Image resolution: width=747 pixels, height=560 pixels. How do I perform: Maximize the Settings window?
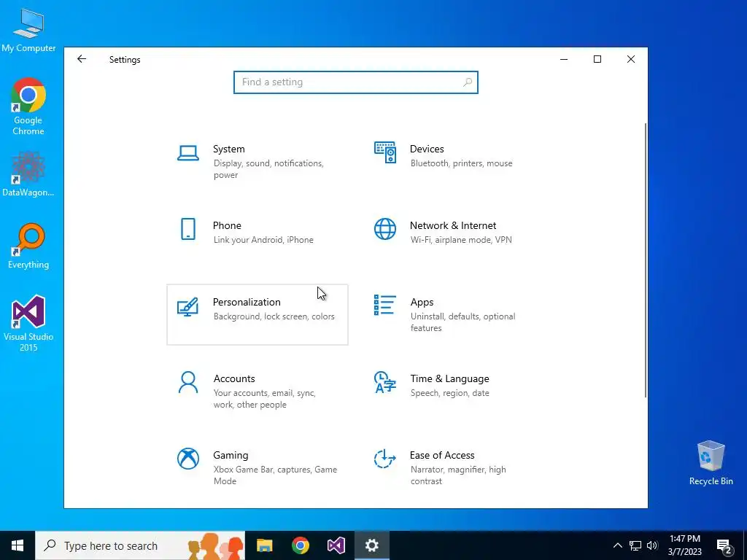[597, 59]
